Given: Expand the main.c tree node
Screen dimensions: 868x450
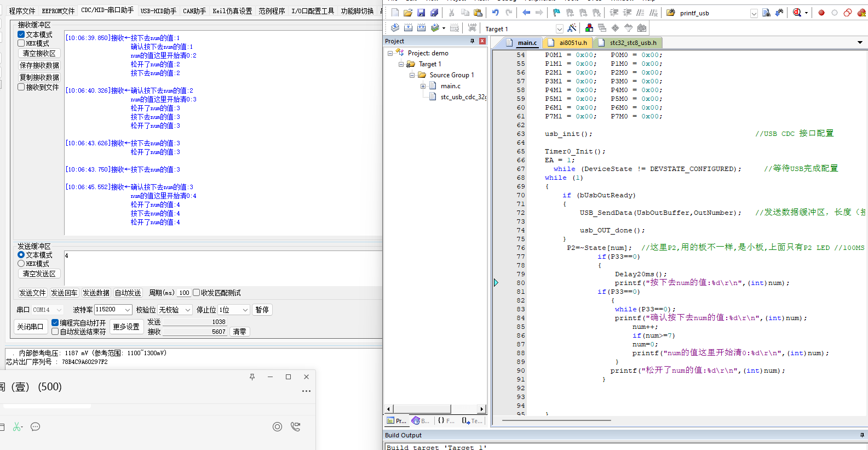Looking at the screenshot, I should coord(423,86).
